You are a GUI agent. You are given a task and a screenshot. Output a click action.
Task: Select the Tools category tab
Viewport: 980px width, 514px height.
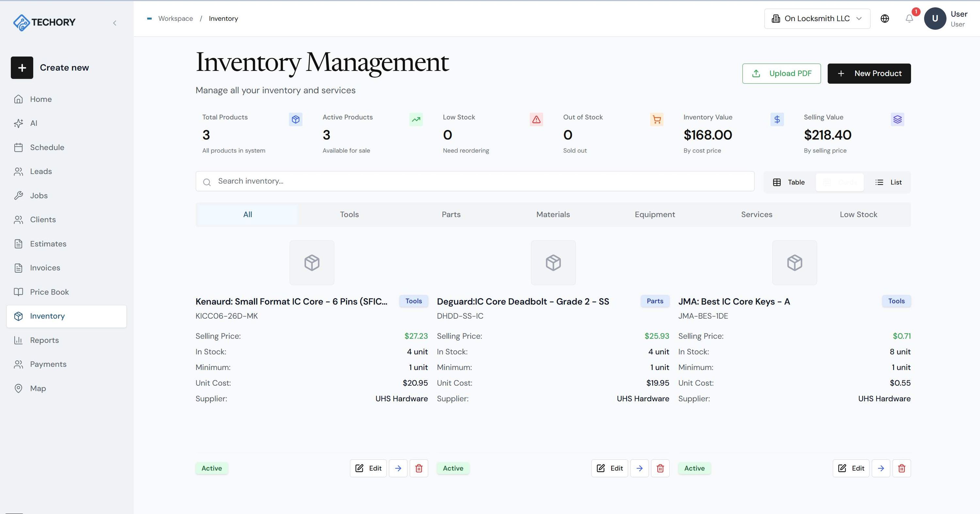(x=349, y=215)
